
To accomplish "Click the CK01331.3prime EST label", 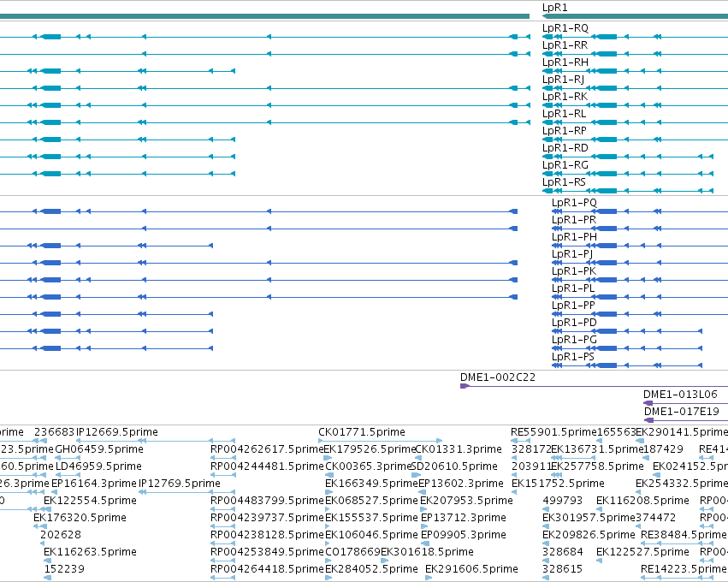I will (x=459, y=449).
